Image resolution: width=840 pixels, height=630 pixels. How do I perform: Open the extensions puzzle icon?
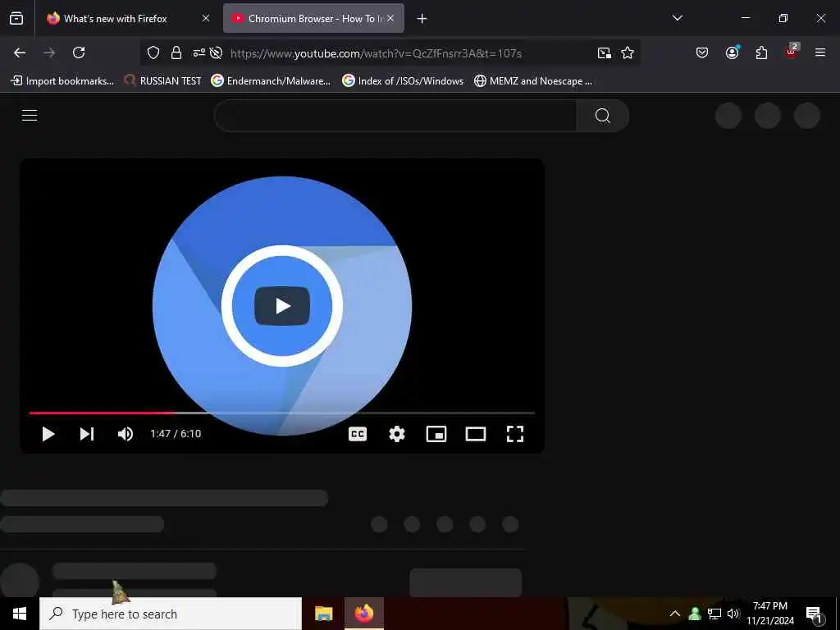pyautogui.click(x=761, y=52)
